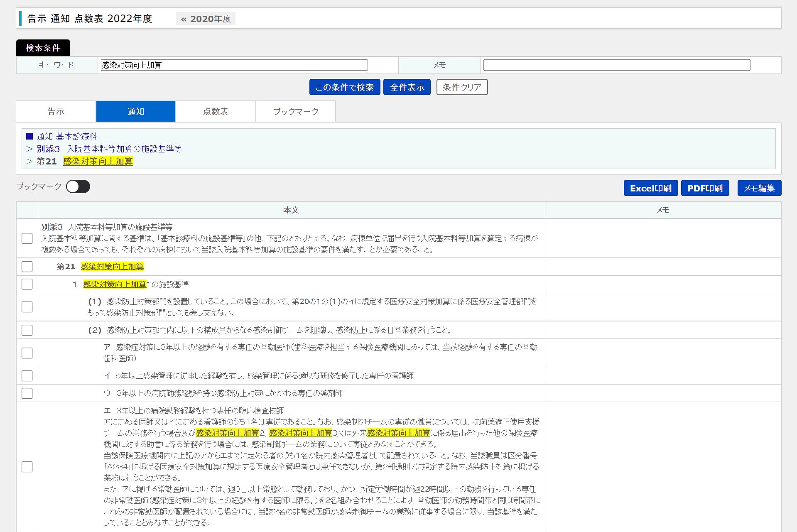
Task: Click the メモ search input field
Action: (x=616, y=65)
